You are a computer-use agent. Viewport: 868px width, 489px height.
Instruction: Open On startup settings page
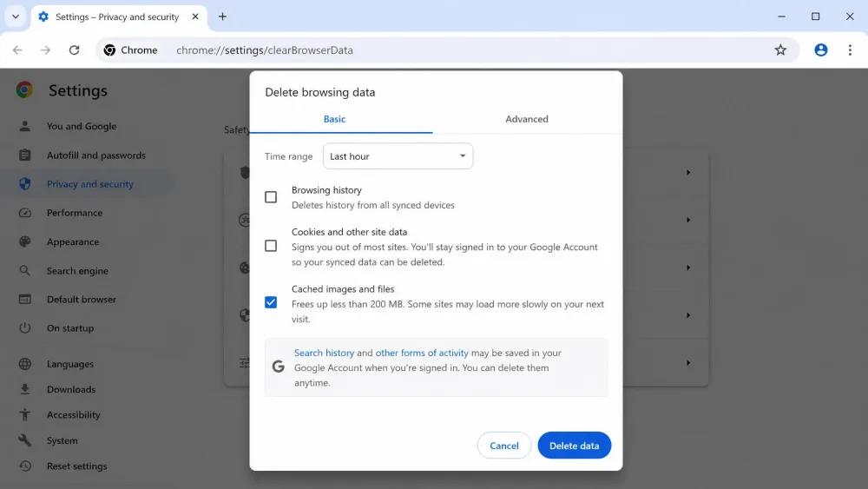tap(69, 327)
